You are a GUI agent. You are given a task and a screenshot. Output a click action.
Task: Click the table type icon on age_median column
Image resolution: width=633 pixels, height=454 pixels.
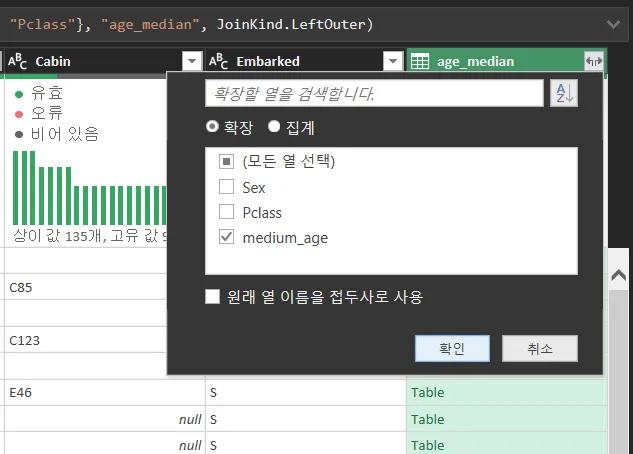pyautogui.click(x=421, y=61)
